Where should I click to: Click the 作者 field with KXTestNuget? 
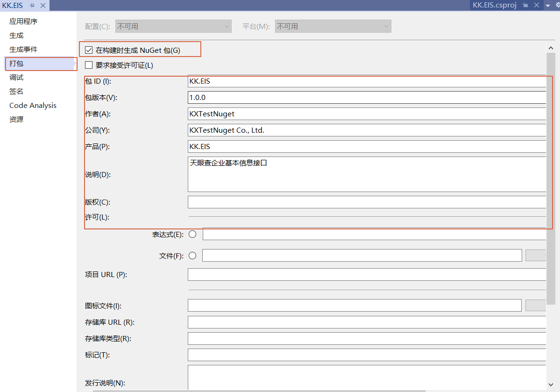tap(367, 114)
